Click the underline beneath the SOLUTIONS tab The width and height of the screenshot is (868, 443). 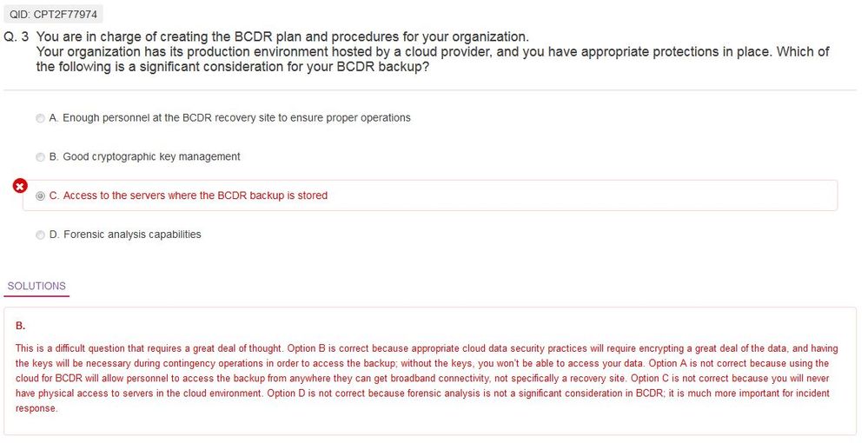(36, 296)
